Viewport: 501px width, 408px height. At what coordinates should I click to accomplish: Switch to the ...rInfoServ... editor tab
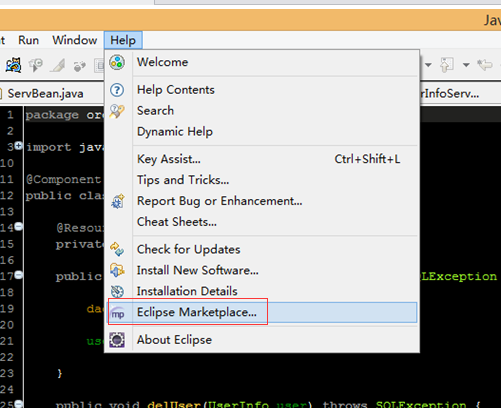450,94
